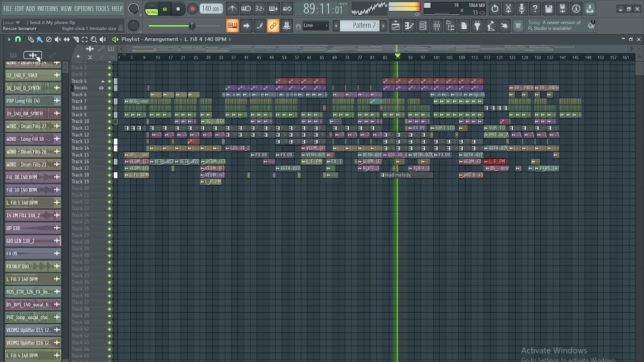Image resolution: width=644 pixels, height=362 pixels.
Task: Click the Vocals track label
Action: click(80, 88)
